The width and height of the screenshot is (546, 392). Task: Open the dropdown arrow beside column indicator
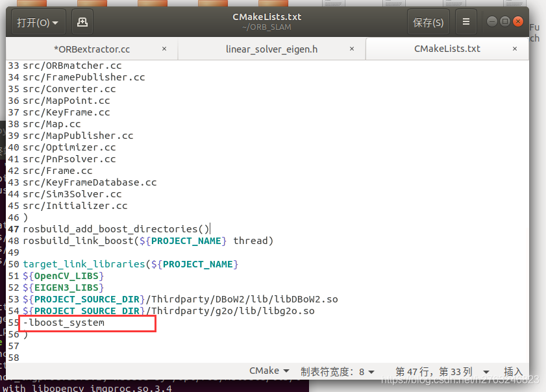point(486,372)
